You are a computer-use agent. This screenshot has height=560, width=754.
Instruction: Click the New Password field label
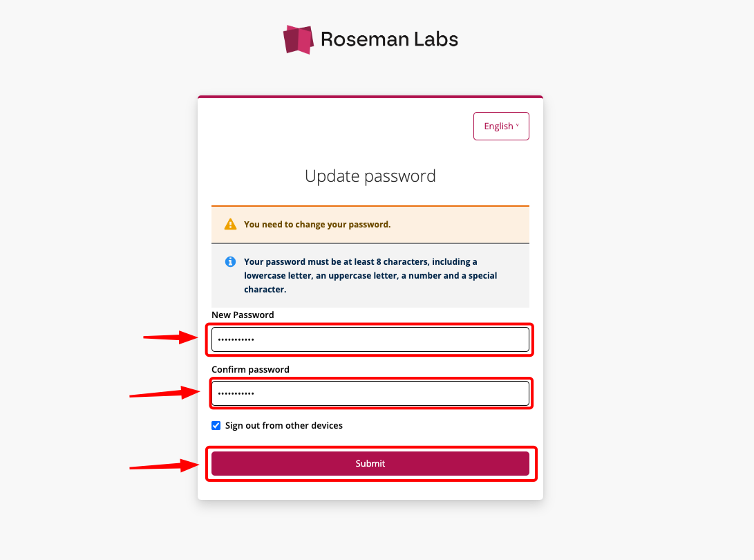pos(243,315)
